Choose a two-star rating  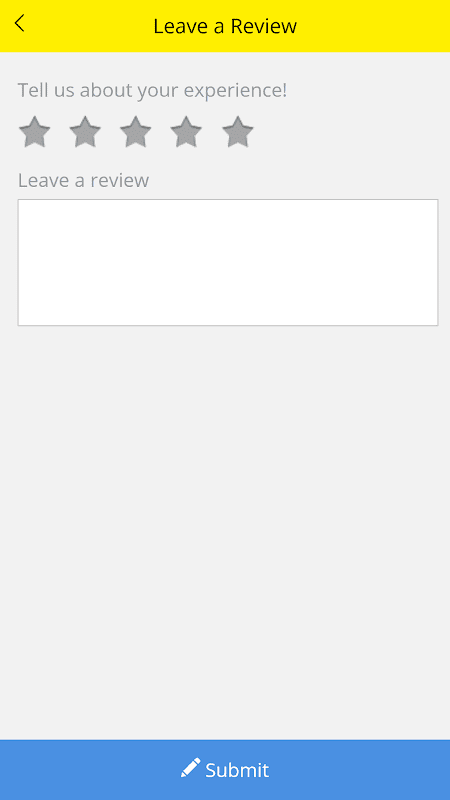[x=85, y=132]
